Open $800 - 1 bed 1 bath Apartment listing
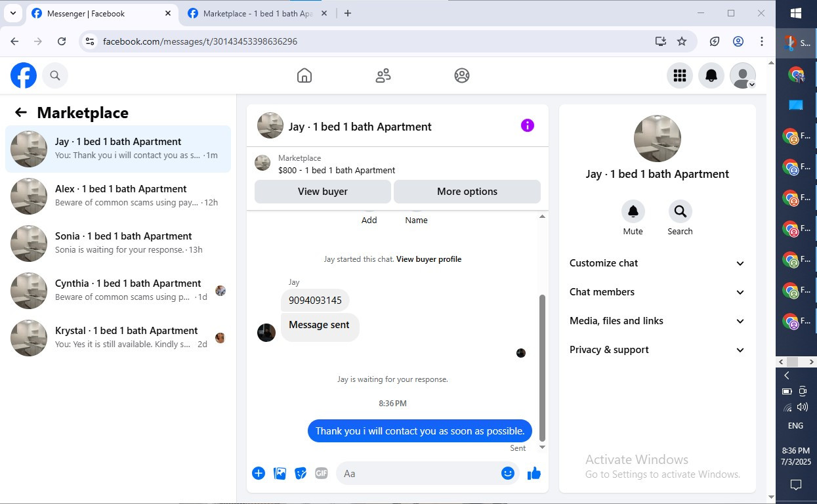This screenshot has width=817, height=504. pos(337,170)
